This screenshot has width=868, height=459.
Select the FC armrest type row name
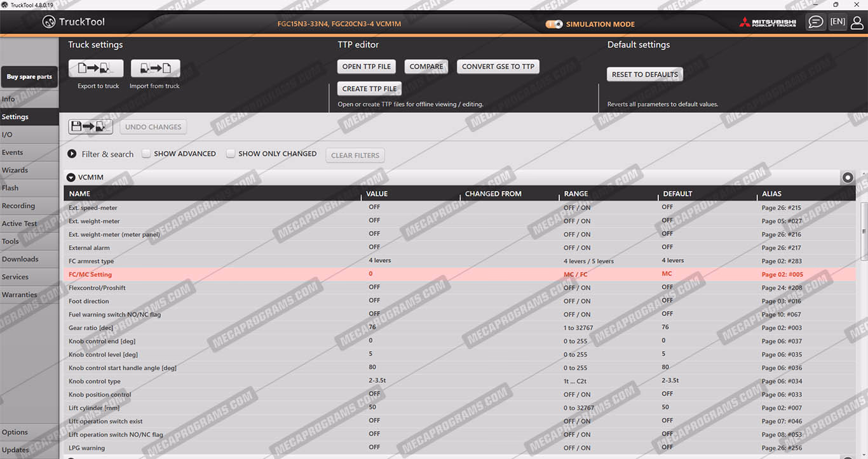(x=92, y=261)
